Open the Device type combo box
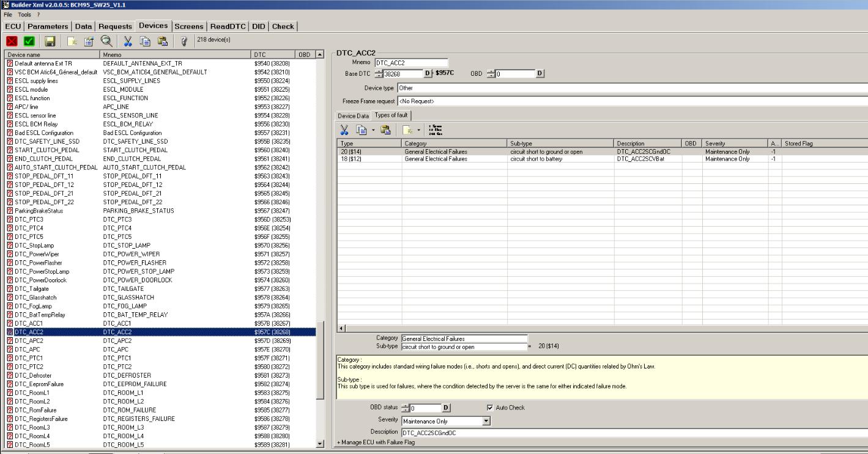 (x=632, y=88)
